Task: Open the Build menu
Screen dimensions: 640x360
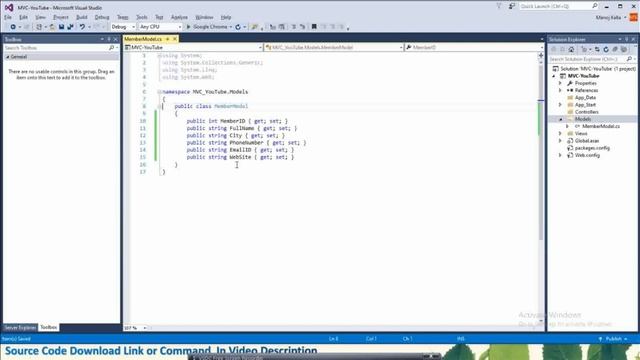Action: 82,17
